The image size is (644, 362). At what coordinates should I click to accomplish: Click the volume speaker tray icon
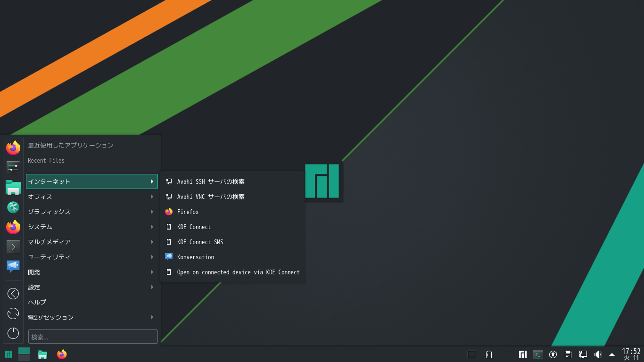[598, 354]
